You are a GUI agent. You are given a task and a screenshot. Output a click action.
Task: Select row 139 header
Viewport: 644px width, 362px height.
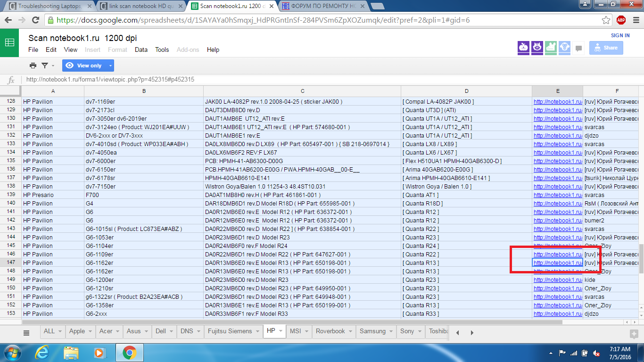coord(11,195)
